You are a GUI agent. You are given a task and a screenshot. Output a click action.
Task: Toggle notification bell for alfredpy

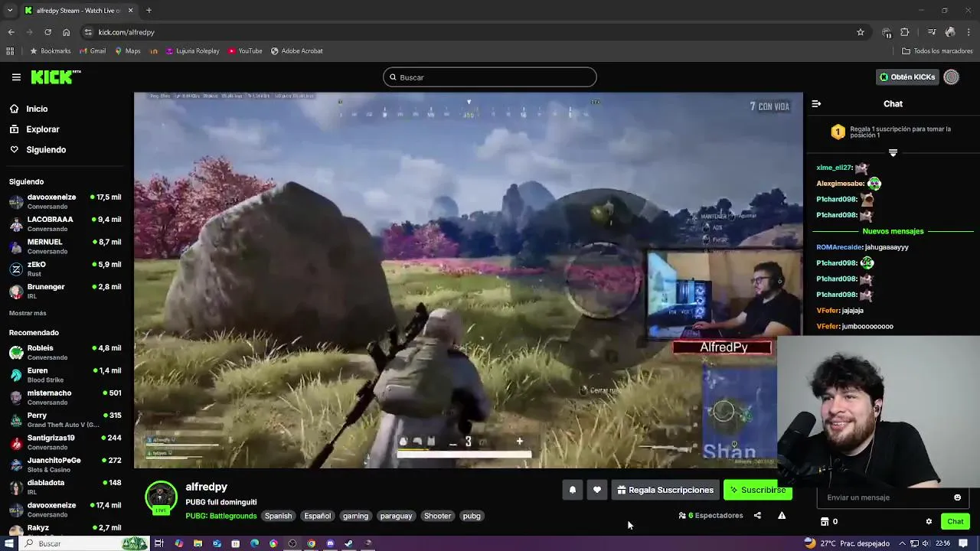(572, 490)
